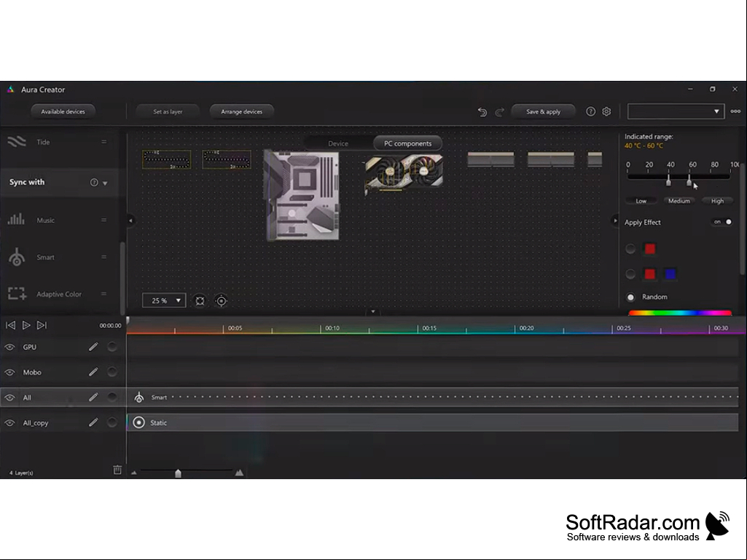This screenshot has width=747, height=560.
Task: Hide the Mobo layer
Action: (9, 372)
